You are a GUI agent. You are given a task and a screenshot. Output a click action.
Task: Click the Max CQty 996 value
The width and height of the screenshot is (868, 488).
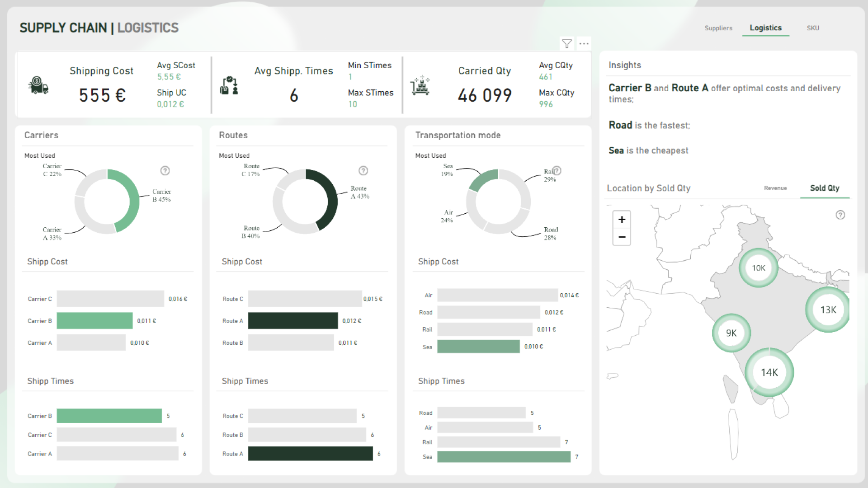[546, 104]
